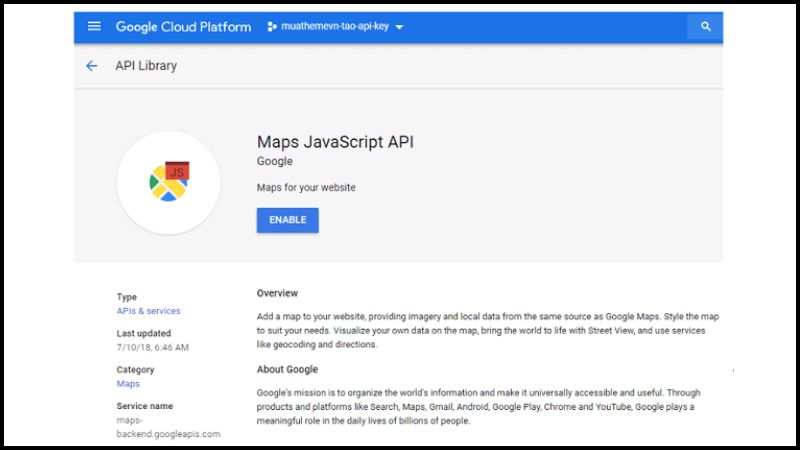Click the search magnifier icon
800x450 pixels.
tap(705, 27)
